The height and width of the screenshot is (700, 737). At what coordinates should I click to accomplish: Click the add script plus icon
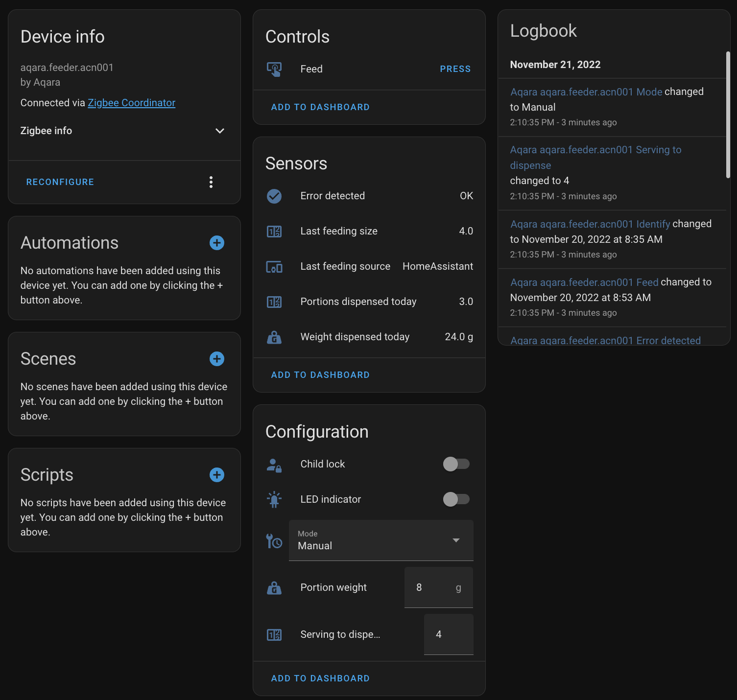coord(216,475)
